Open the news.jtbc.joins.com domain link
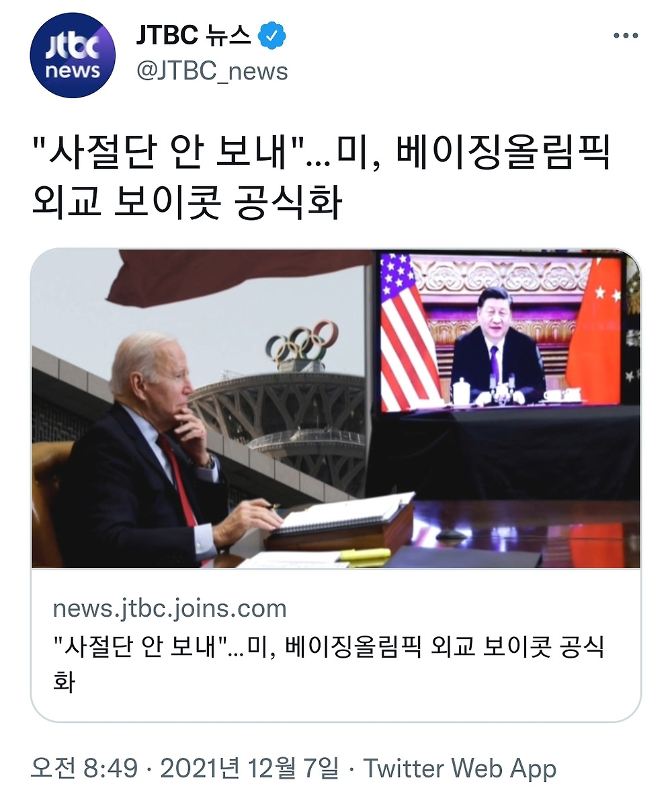 click(169, 609)
